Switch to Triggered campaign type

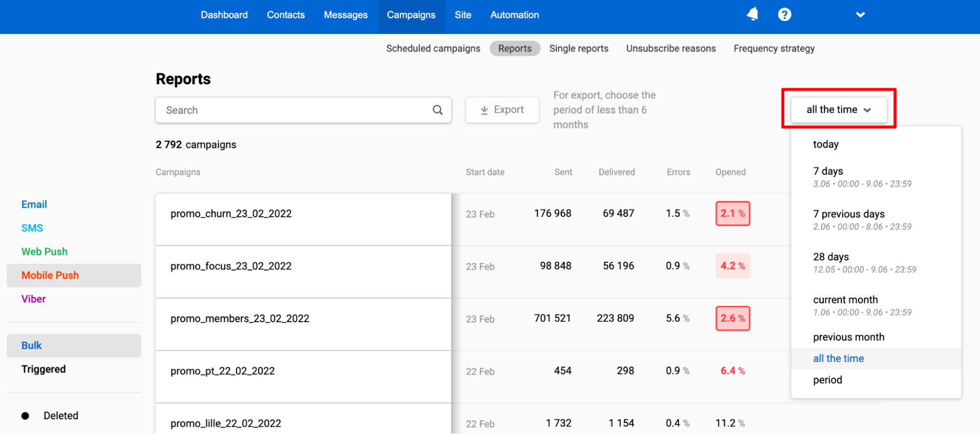[44, 369]
